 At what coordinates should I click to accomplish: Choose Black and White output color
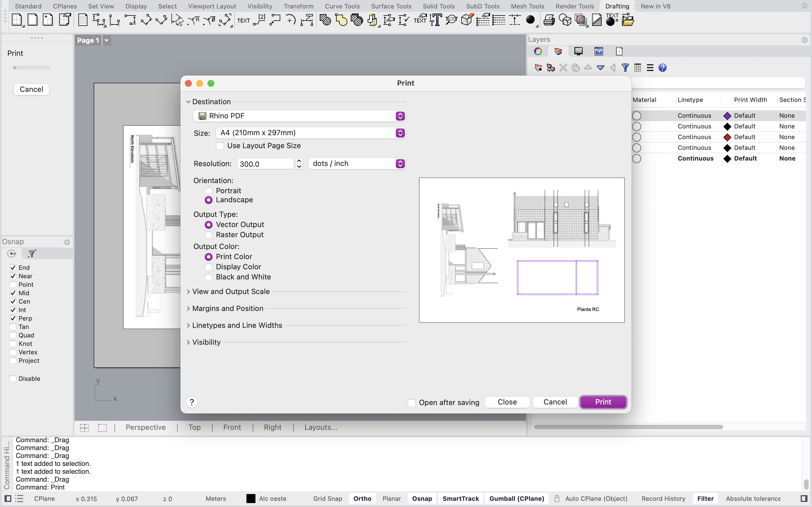(208, 277)
